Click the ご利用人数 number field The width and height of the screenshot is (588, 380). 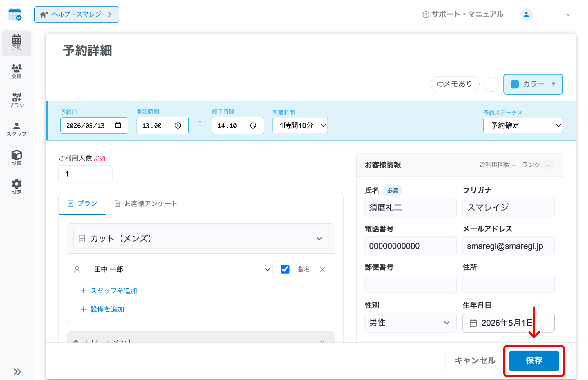pyautogui.click(x=86, y=174)
